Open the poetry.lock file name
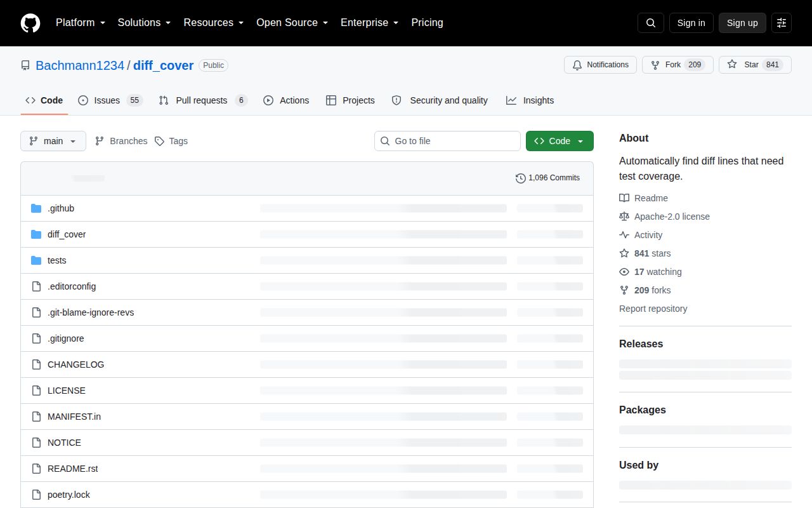Image resolution: width=812 pixels, height=508 pixels. 69,495
